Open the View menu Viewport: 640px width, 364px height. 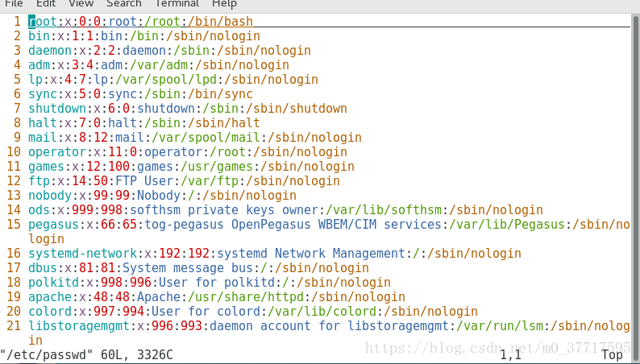point(81,4)
